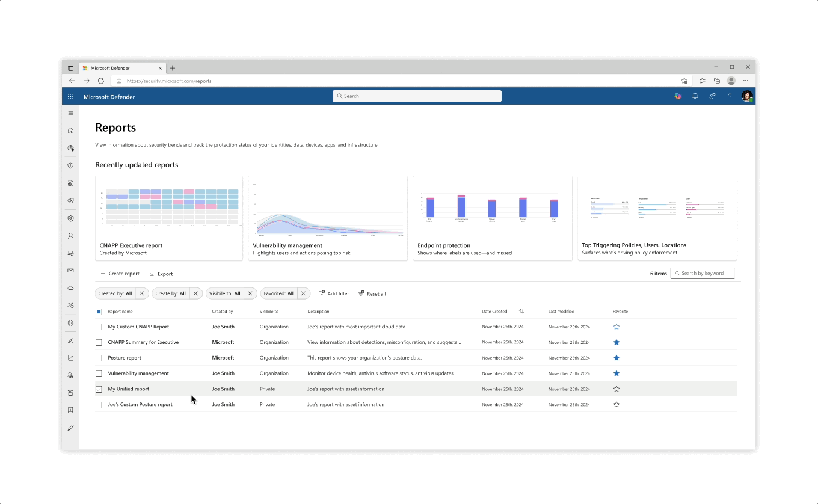
Task: Uncheck the My Unified report checkbox
Action: click(x=99, y=389)
